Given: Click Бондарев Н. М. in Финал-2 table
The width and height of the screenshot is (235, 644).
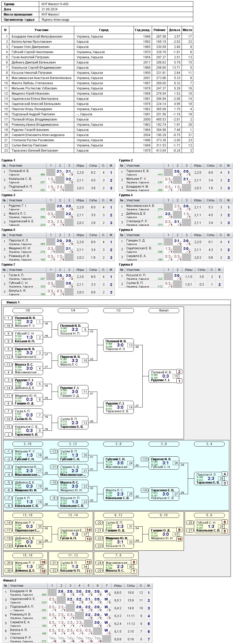Looking at the screenshot, I should [21, 591].
